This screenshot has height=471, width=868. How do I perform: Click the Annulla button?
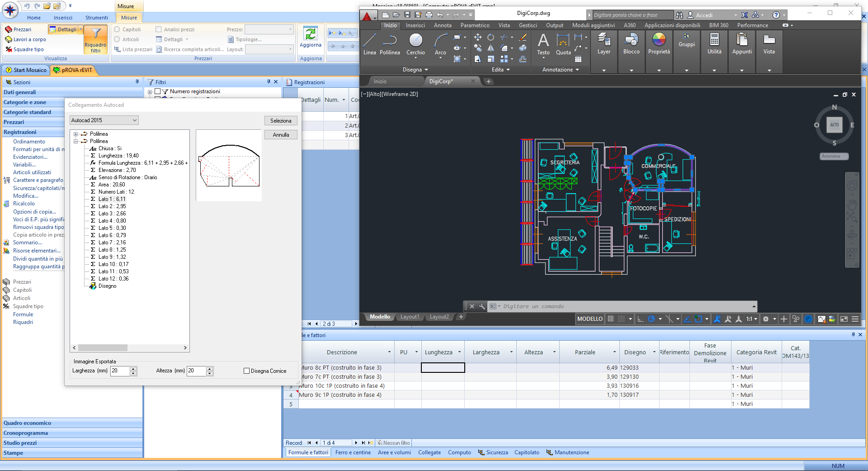click(x=281, y=135)
